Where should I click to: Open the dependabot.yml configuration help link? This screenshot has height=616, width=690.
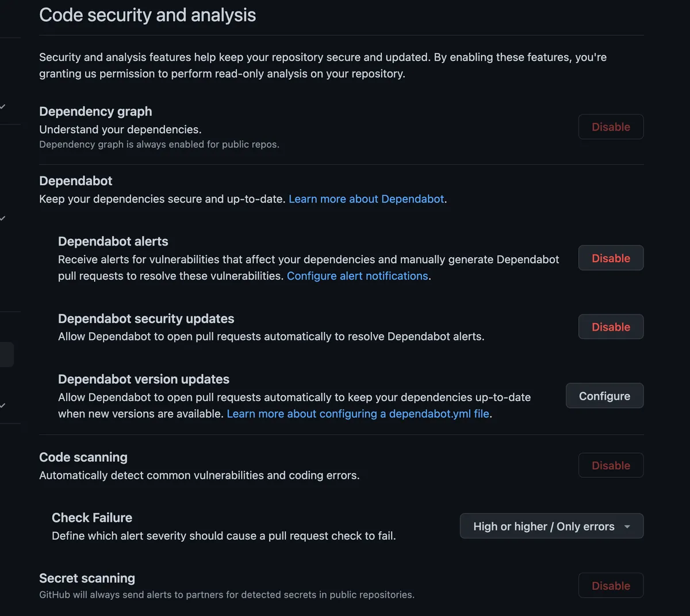(358, 414)
